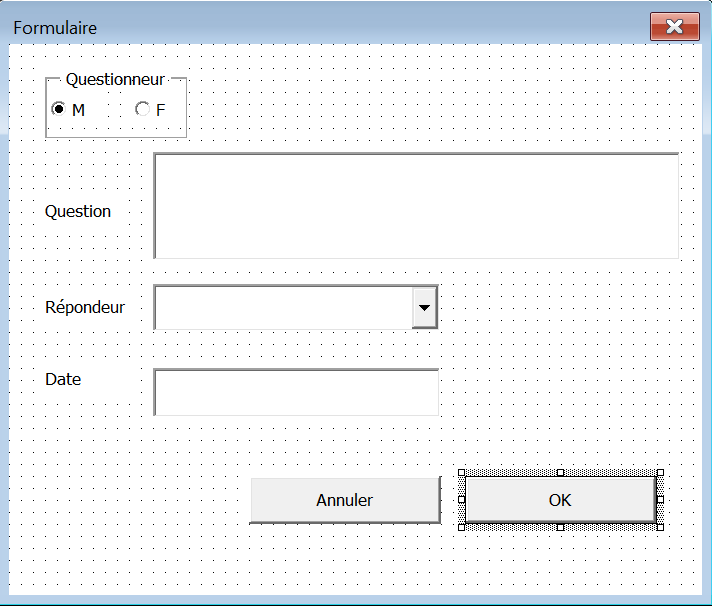Click the left-middle sizing handle of OK
Viewport: 712px width, 606px height.
coord(461,499)
